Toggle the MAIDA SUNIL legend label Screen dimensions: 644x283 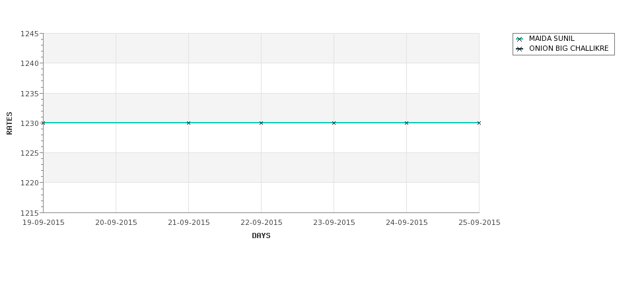(552, 39)
